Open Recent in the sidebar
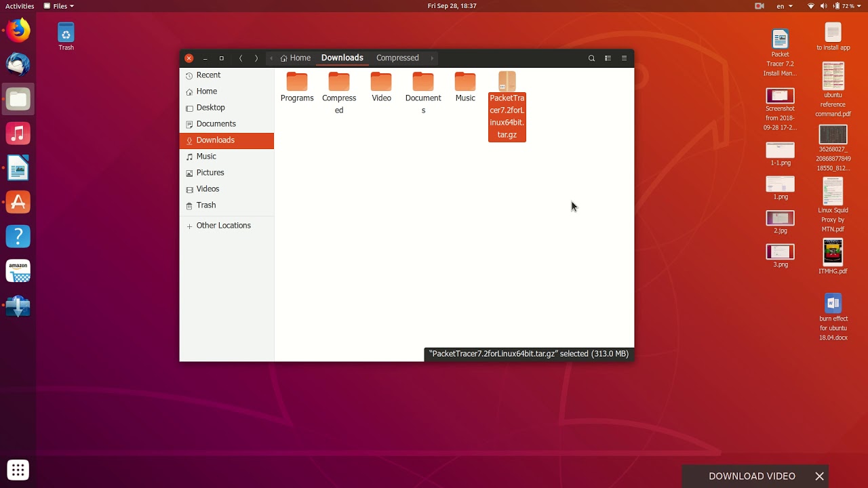 click(x=226, y=75)
